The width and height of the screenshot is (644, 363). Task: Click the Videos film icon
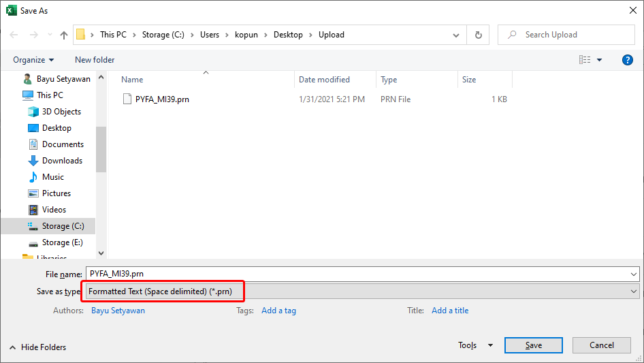click(x=33, y=210)
